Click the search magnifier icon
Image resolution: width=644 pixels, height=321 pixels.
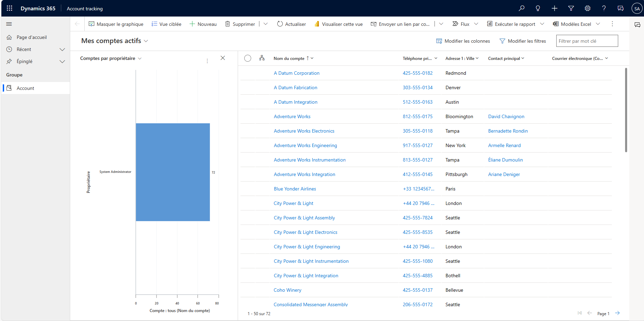pyautogui.click(x=522, y=8)
